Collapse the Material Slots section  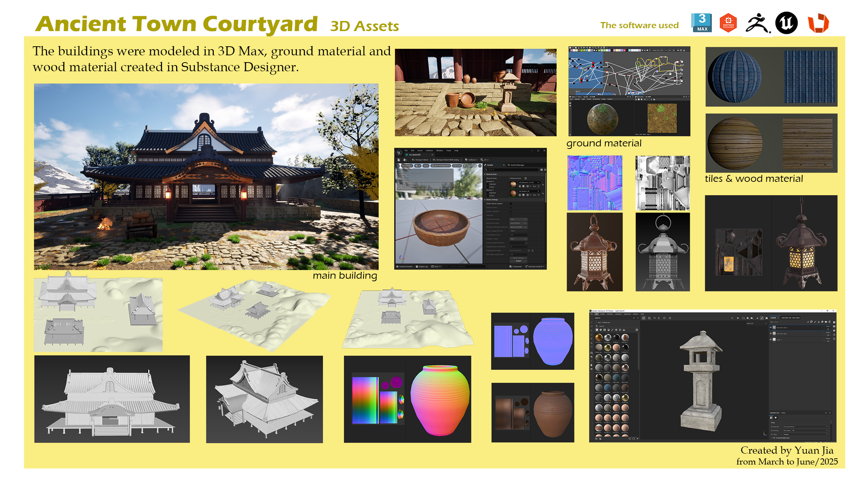pos(485,174)
